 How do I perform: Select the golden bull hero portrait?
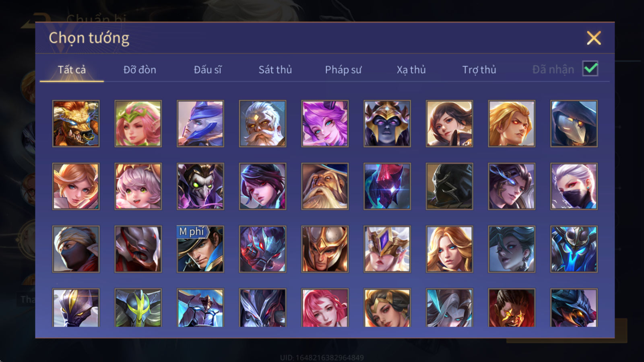(x=76, y=123)
